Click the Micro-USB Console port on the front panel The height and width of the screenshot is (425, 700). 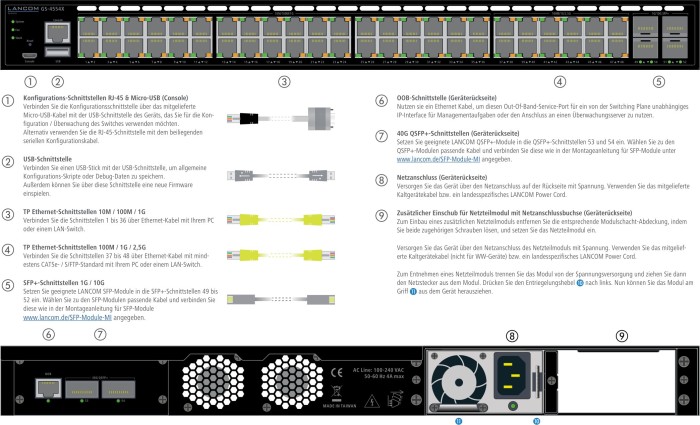point(29,56)
